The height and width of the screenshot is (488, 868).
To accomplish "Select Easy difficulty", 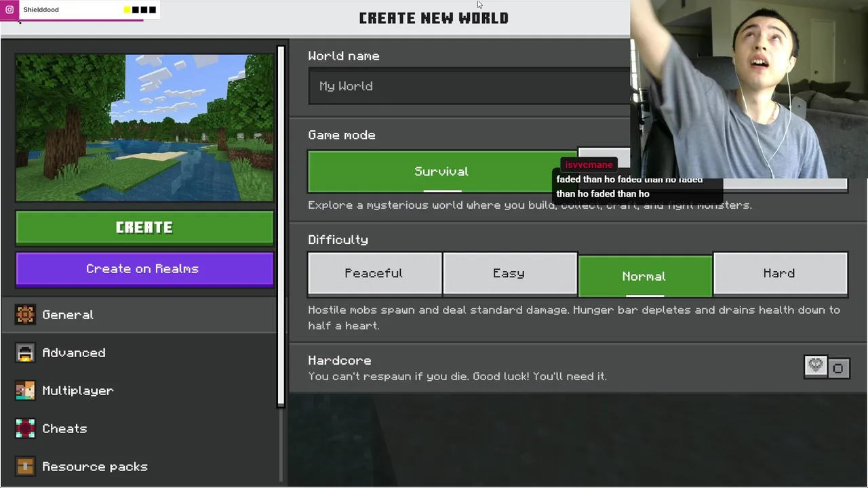I will pos(510,274).
